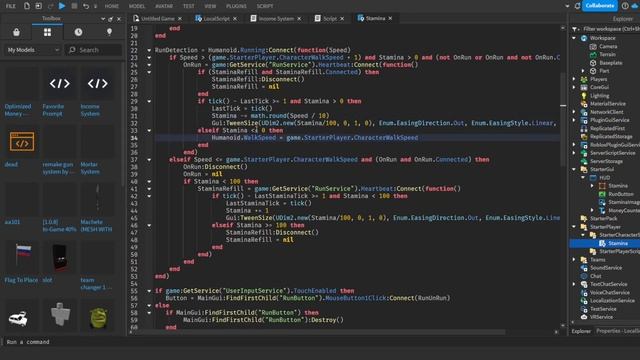Open the HOME ribbon tab
The width and height of the screenshot is (640, 360).
111,6
